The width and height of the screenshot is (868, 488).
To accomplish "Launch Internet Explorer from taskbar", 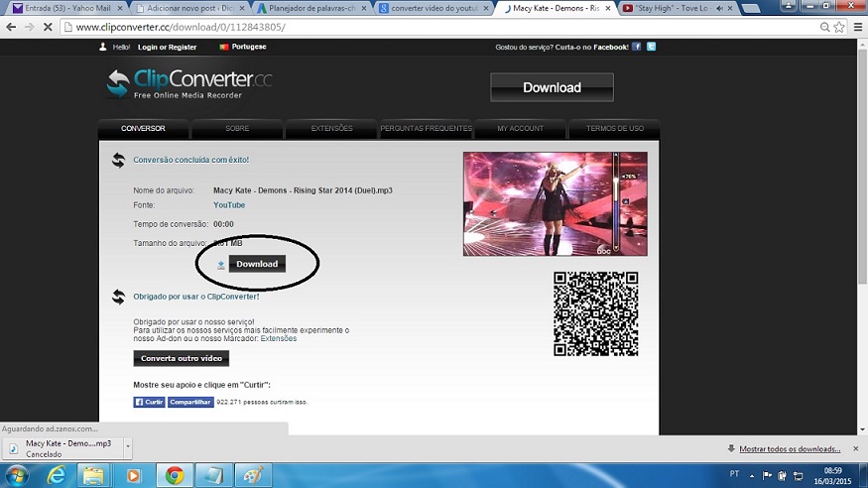I will (x=57, y=476).
